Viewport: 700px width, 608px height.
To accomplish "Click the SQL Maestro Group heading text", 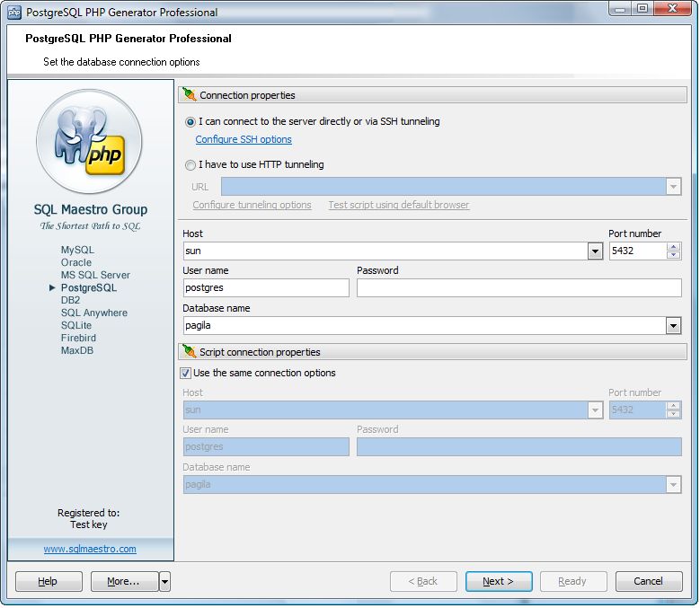I will [91, 209].
